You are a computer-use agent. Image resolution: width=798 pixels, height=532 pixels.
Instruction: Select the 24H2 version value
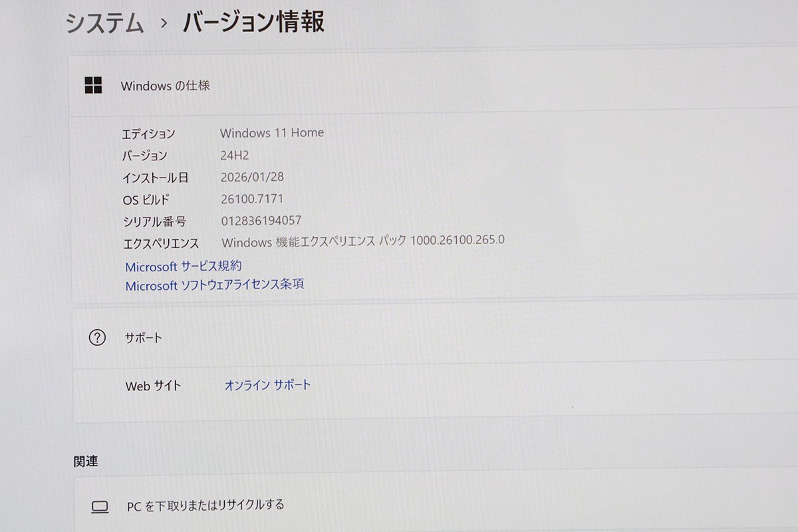pos(235,155)
